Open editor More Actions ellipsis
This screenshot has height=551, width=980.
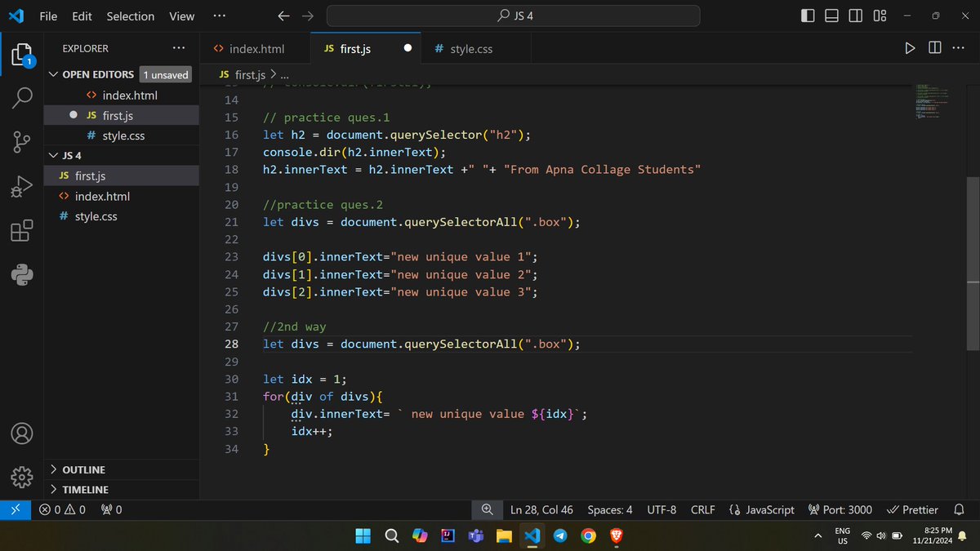[x=958, y=48]
